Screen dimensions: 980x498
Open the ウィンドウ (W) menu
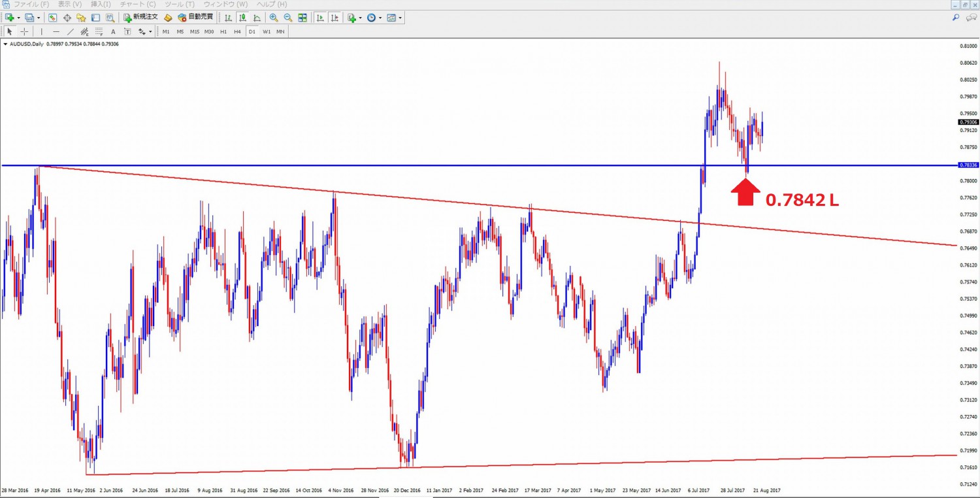(x=226, y=5)
